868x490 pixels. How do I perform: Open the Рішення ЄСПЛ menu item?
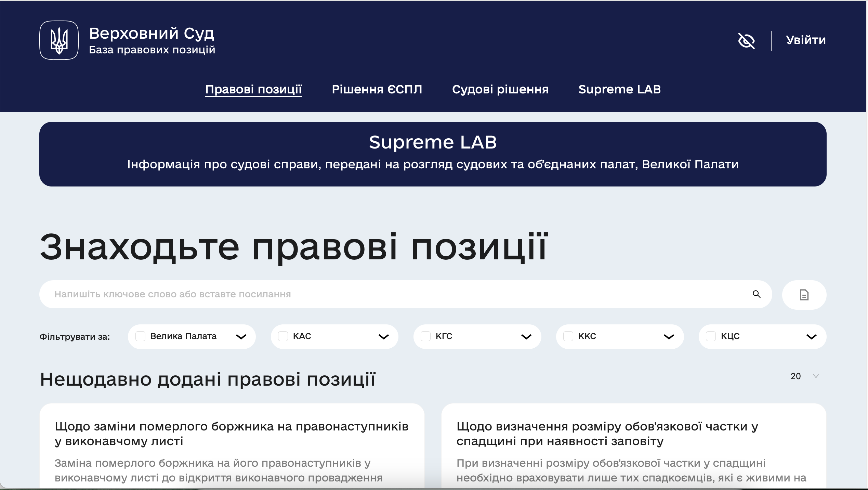pyautogui.click(x=377, y=89)
